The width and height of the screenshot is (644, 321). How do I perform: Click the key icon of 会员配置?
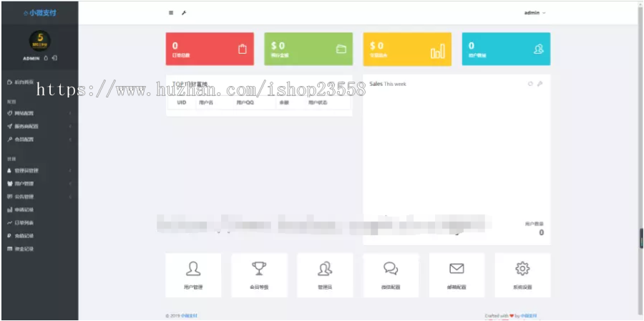9,139
